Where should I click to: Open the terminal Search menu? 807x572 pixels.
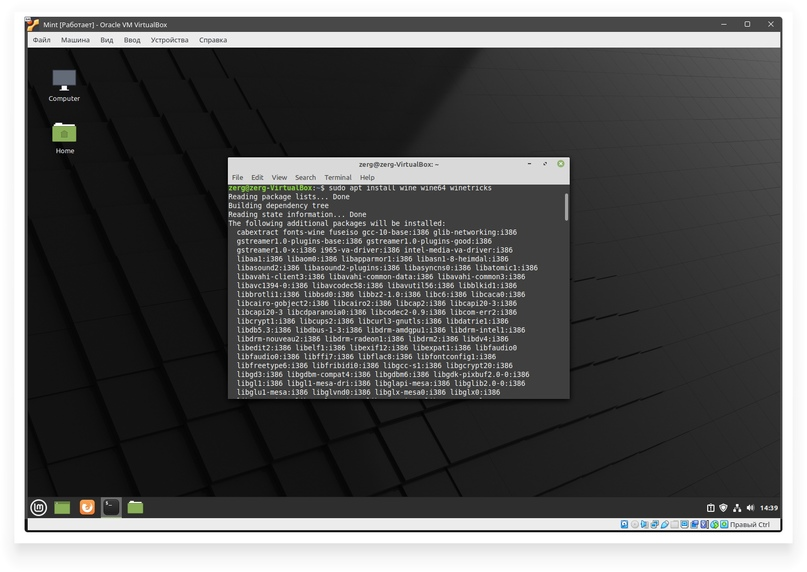[x=305, y=177]
